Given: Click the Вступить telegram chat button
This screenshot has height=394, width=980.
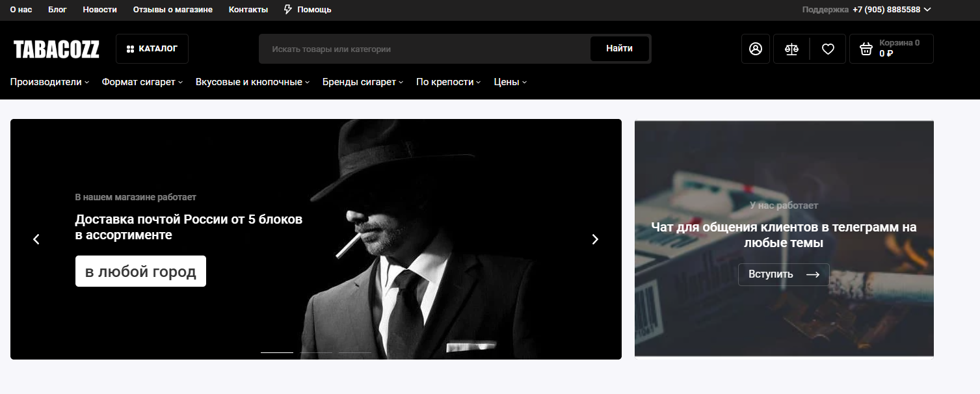Looking at the screenshot, I should [x=783, y=274].
